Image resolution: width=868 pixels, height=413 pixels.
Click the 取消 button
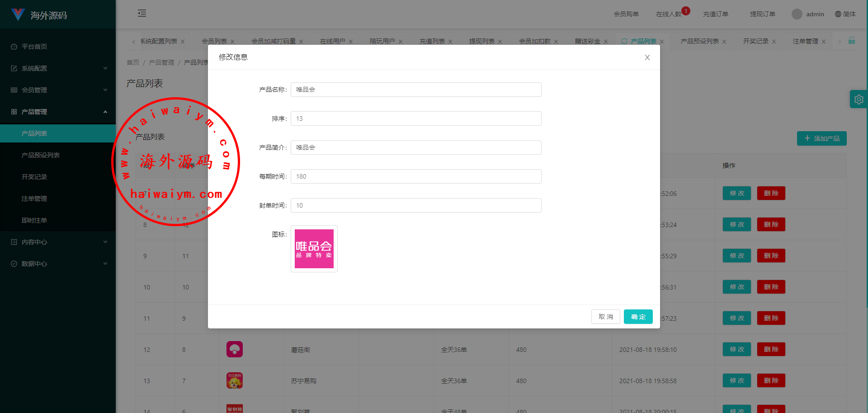(x=605, y=317)
